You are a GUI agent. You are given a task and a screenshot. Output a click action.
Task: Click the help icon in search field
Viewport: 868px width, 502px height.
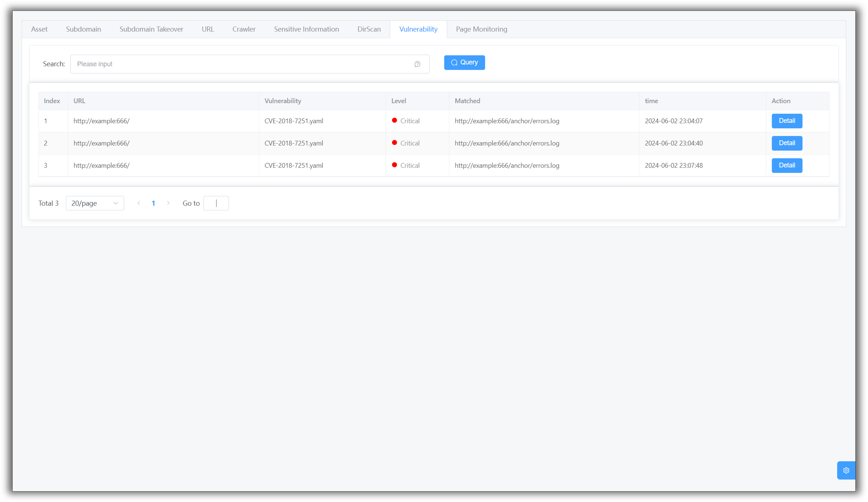click(417, 64)
